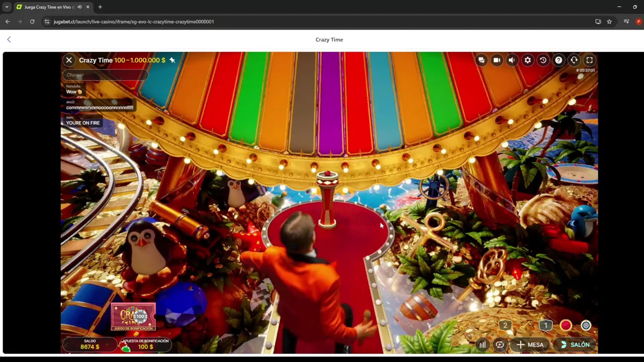Viewport: 644px width, 362px height.
Task: Click the star favorite icon beside bet limits
Action: coord(172,60)
